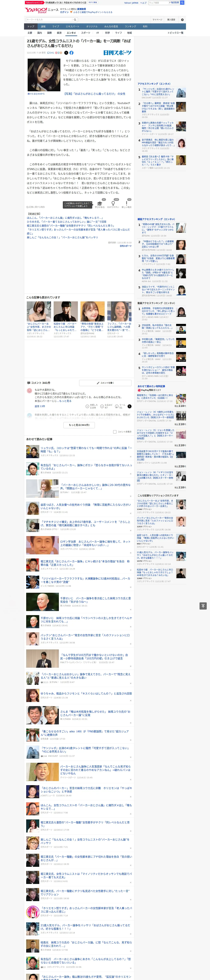The image size is (210, 980).
Task: Share the article on Facebook
Action: 71,53
